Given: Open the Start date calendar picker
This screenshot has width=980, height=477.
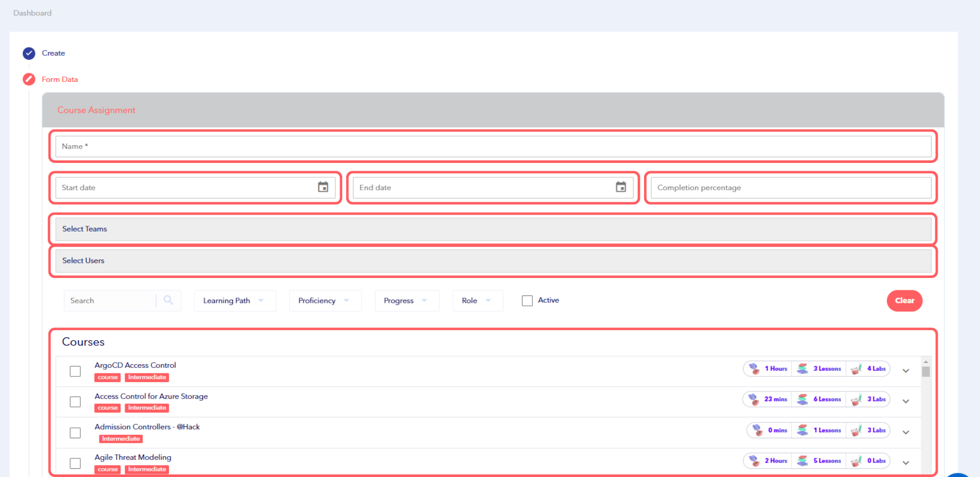Looking at the screenshot, I should (323, 187).
